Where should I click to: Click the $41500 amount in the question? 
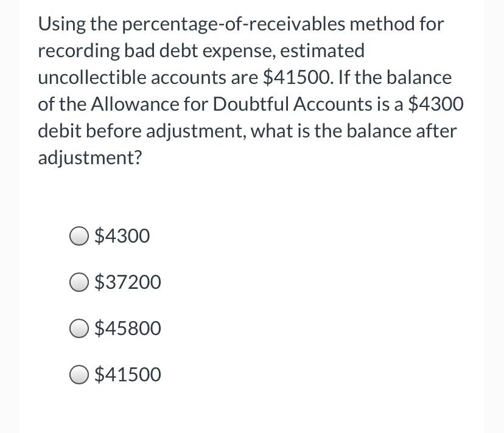click(x=298, y=77)
